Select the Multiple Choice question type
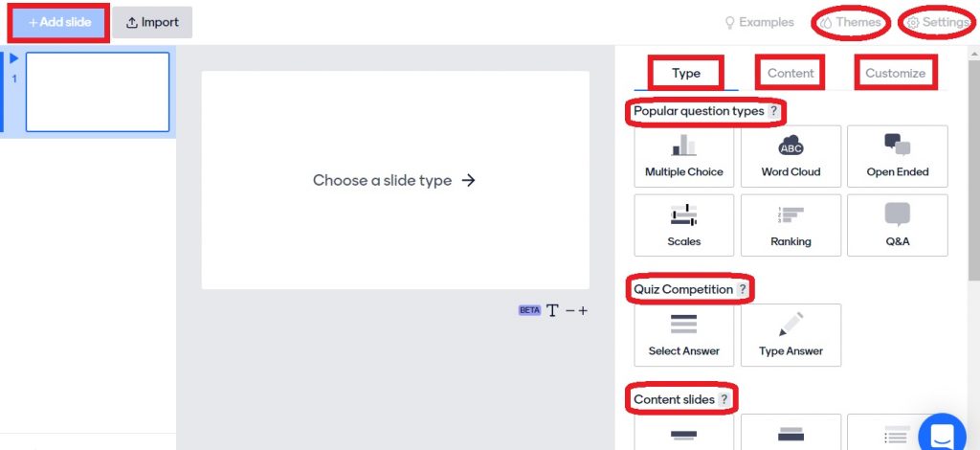Screen dimensions: 980x450 pos(683,156)
